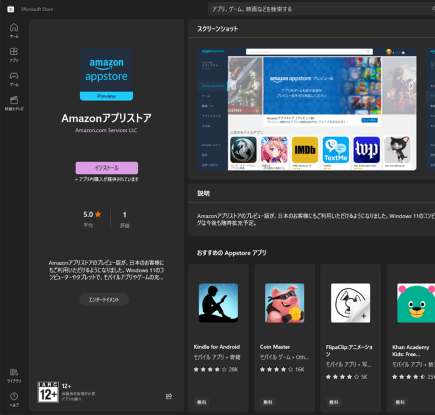Click the Khan Academy Kids bear icon
The image size is (435, 415).
pyautogui.click(x=416, y=303)
